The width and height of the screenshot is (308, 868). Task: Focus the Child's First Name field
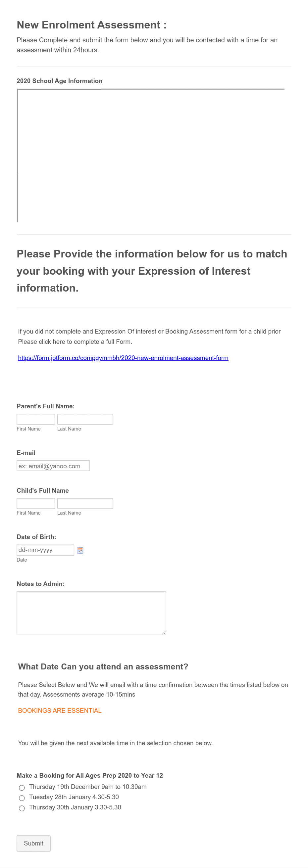(x=35, y=503)
